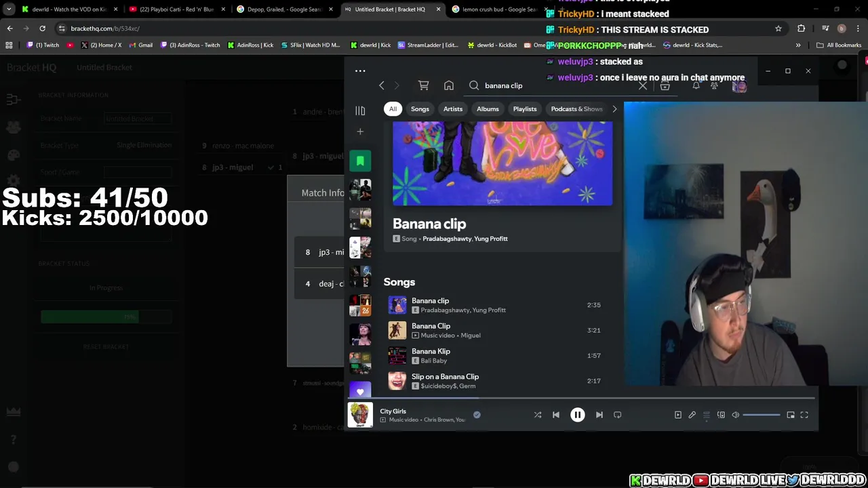Toggle shuffle playback

tap(538, 415)
